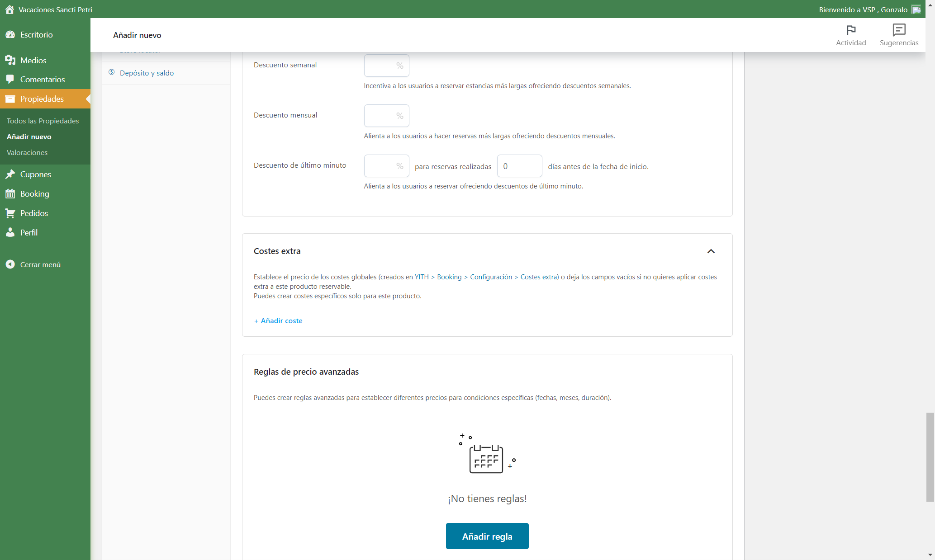Click the Pedidos menu label

[x=34, y=213]
